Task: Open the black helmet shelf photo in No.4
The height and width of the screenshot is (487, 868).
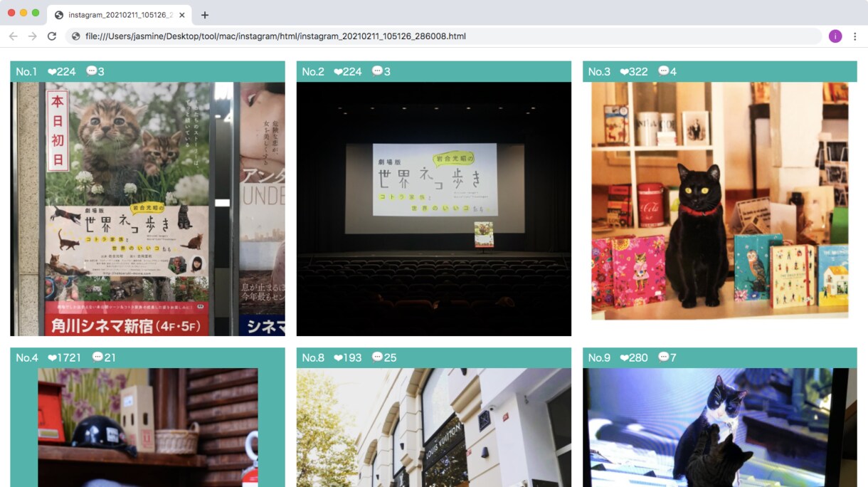Action: point(147,427)
